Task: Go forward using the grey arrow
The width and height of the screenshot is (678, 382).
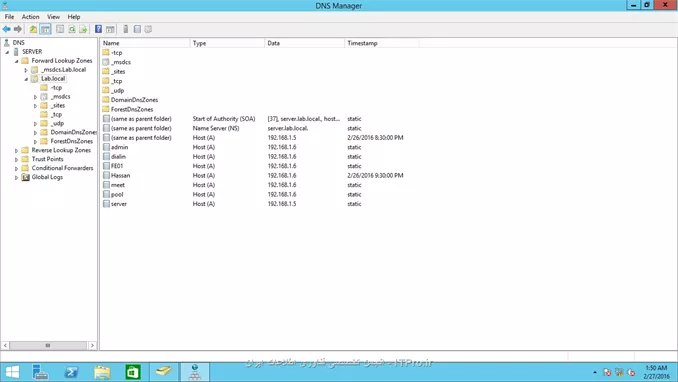Action: pyautogui.click(x=18, y=29)
